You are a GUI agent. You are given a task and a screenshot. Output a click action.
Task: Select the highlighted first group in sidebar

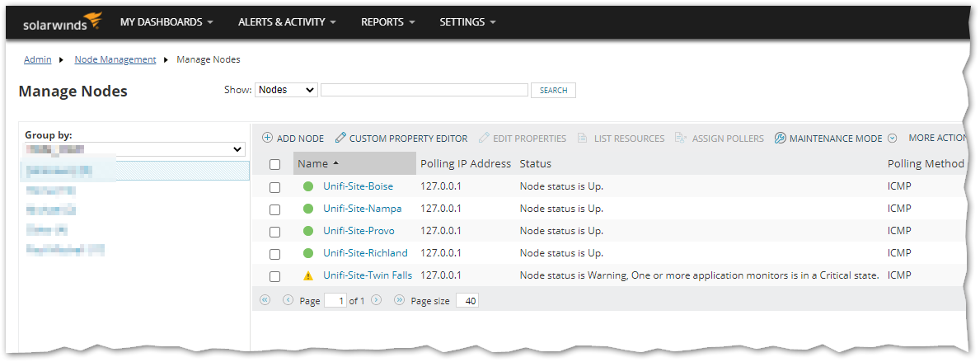135,171
